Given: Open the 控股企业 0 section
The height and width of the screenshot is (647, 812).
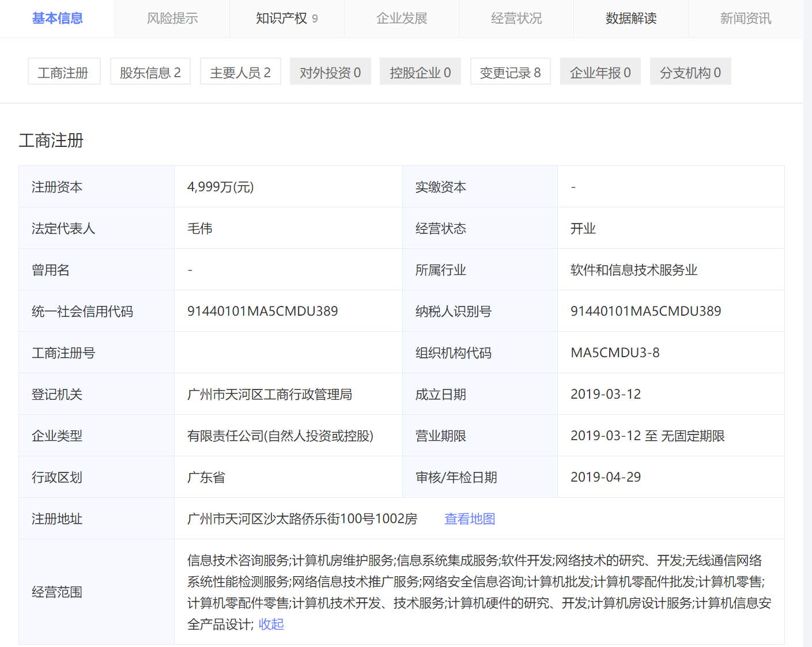Looking at the screenshot, I should point(420,73).
